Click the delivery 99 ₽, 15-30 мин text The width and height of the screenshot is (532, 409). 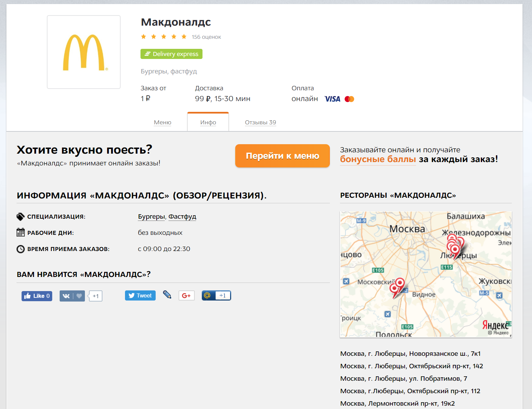[223, 99]
